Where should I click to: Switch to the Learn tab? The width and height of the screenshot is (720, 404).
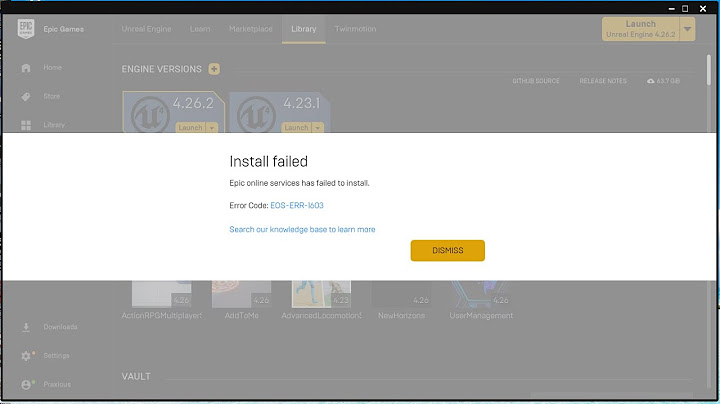[200, 29]
